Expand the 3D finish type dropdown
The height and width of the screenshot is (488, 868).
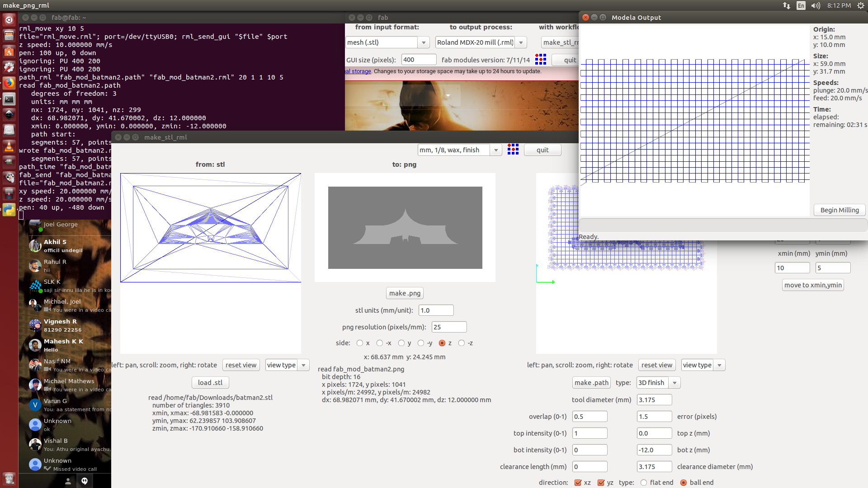click(x=675, y=383)
